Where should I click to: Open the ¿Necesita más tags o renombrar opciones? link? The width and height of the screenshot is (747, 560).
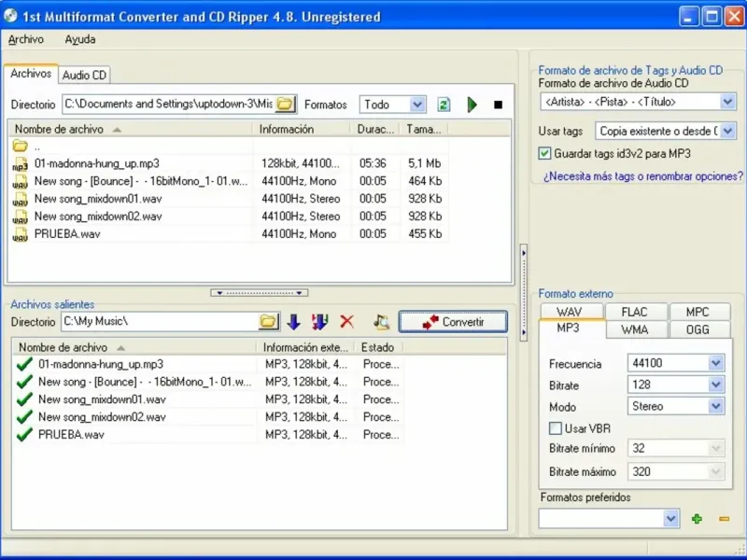click(642, 175)
